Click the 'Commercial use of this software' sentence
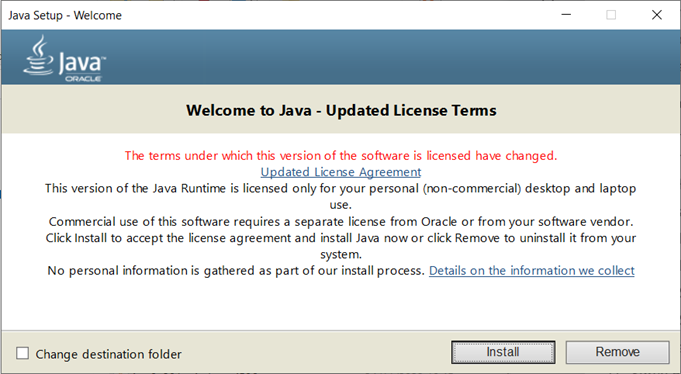This screenshot has width=681, height=374. point(341,222)
